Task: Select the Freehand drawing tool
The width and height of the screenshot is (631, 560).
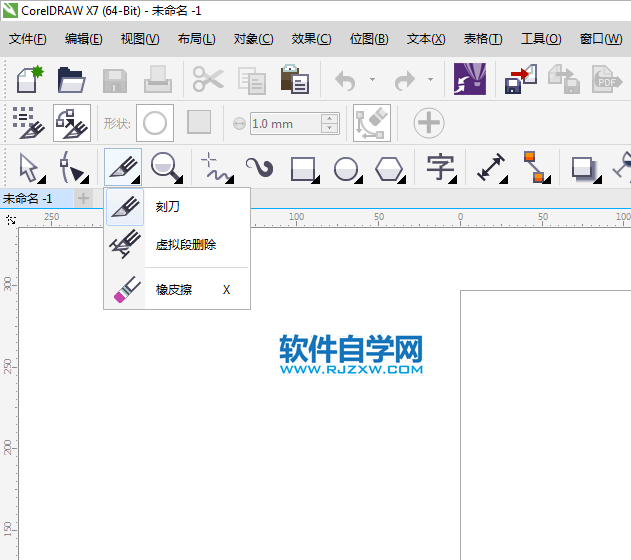Action: [x=217, y=167]
